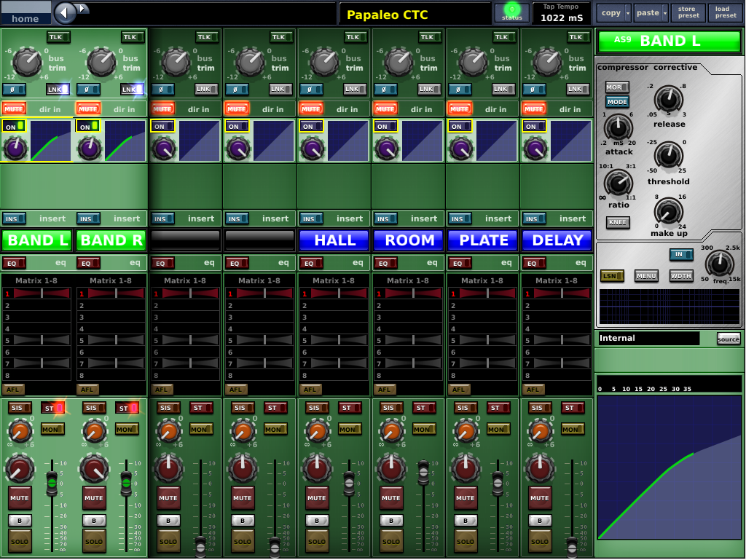Go to the home screen tab
This screenshot has width=746, height=560.
(25, 13)
